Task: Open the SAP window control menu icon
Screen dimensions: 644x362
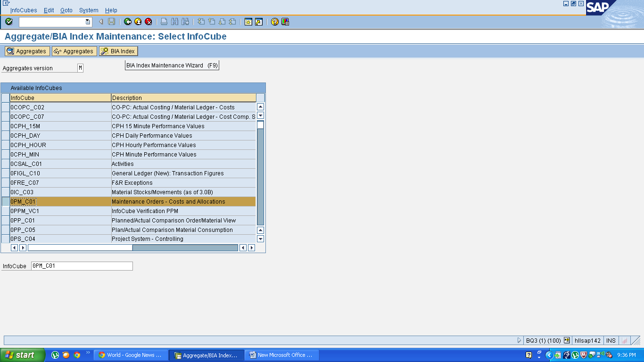Action: [x=6, y=3]
